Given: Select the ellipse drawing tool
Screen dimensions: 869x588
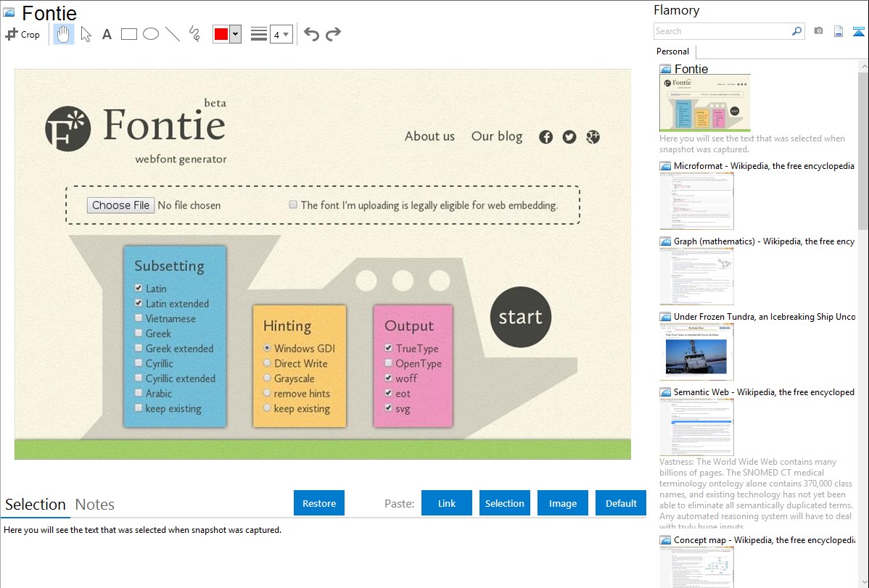Looking at the screenshot, I should (151, 34).
